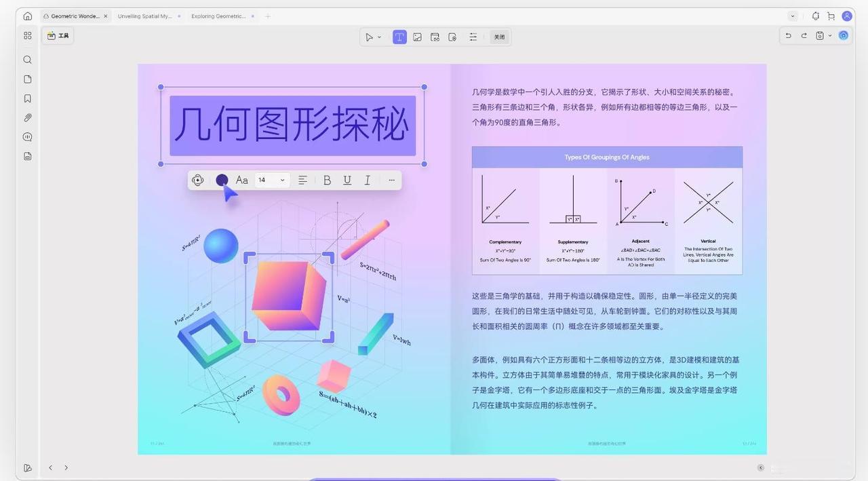868x481 pixels.
Task: Switch to the Unveiling Spatial My... tab
Action: (x=144, y=16)
